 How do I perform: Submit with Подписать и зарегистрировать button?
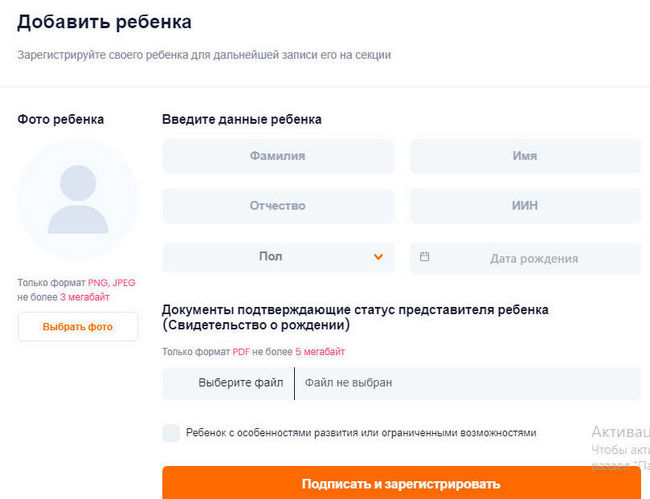click(x=401, y=484)
